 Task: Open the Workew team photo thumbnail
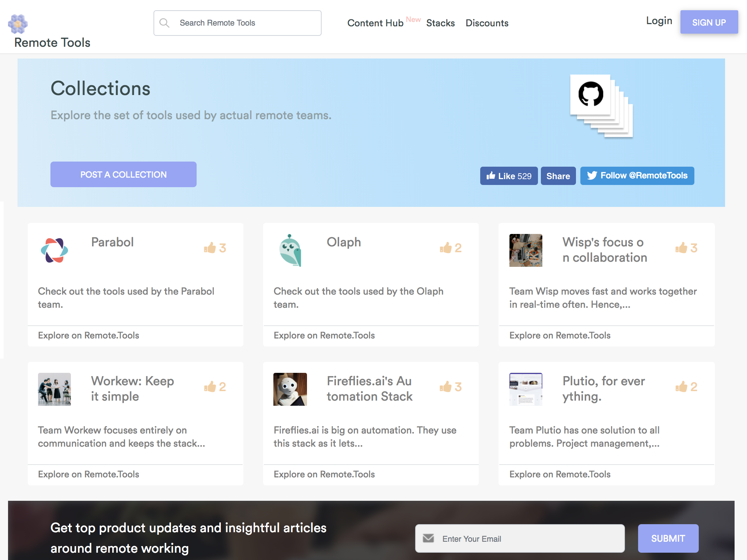(x=54, y=389)
